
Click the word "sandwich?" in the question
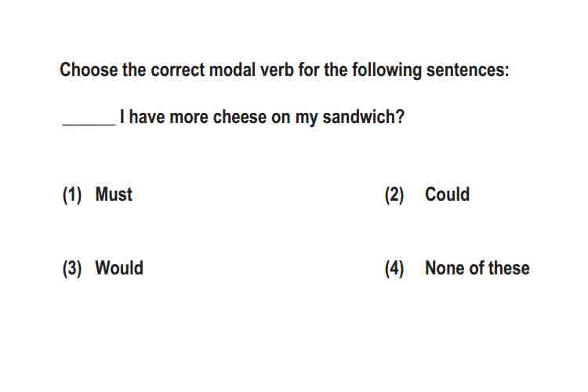(x=363, y=117)
